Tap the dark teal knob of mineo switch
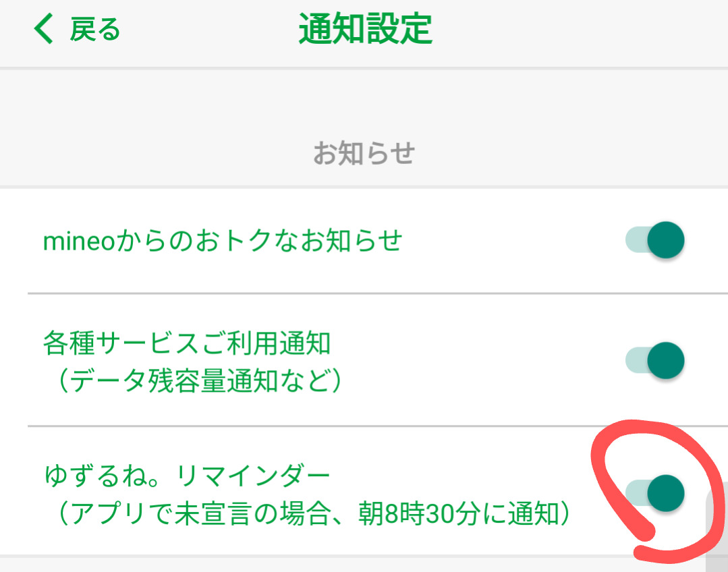 pyautogui.click(x=666, y=240)
